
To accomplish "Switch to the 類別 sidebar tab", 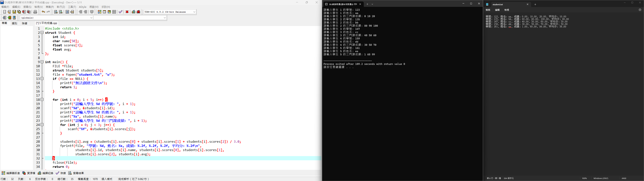I will click(x=14, y=23).
